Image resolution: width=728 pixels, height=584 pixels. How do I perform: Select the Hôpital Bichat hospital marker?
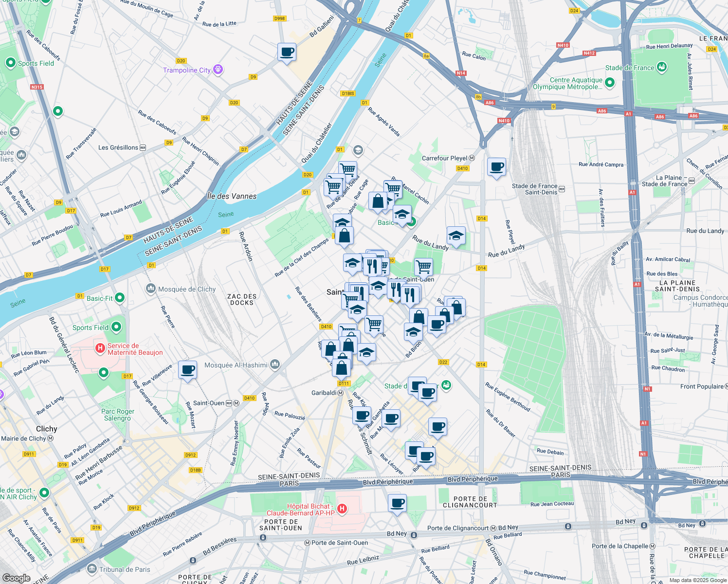click(x=343, y=509)
